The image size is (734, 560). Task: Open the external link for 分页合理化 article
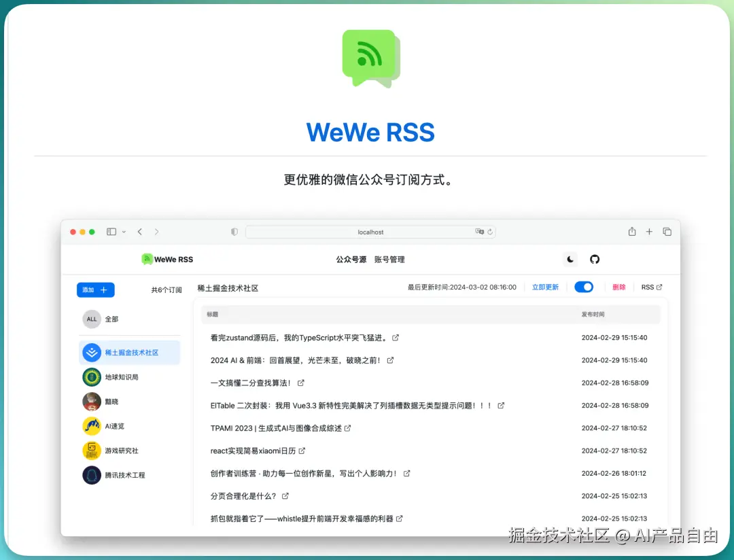coord(285,496)
